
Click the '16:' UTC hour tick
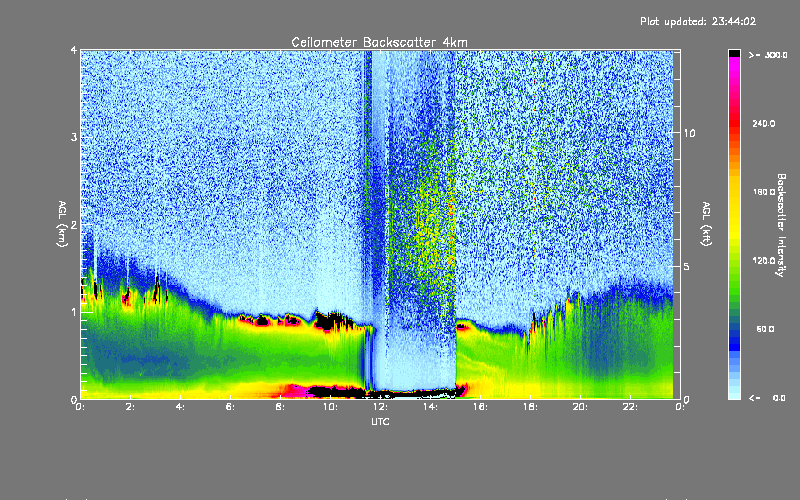coord(480,407)
